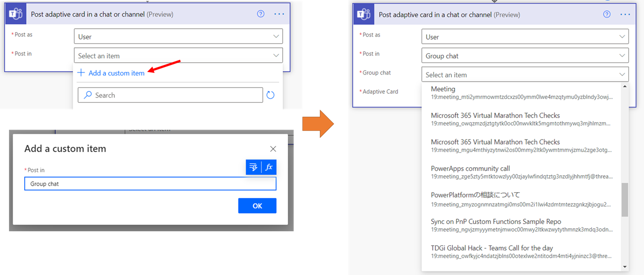Select PowerPlatformの相談について item
The width and height of the screenshot is (644, 275).
pos(521,199)
